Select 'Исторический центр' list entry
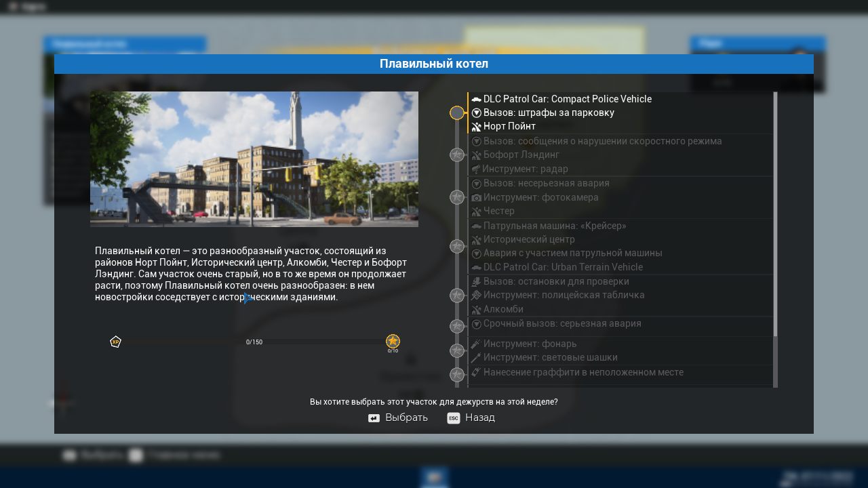 529,239
